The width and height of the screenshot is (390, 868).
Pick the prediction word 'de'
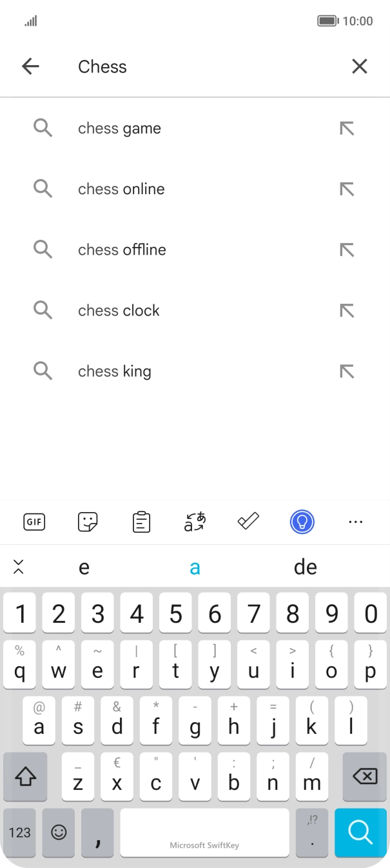pyautogui.click(x=306, y=567)
